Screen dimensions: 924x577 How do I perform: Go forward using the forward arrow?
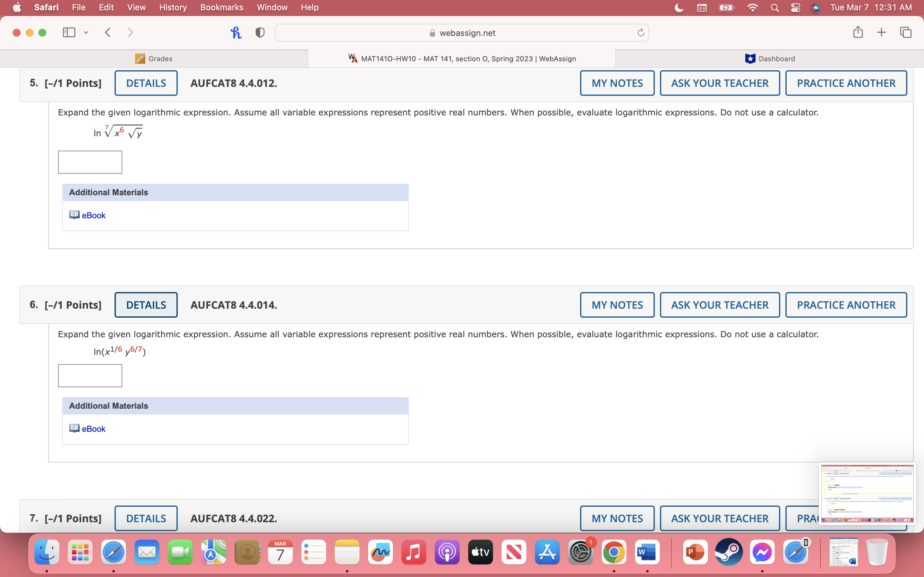[x=130, y=32]
